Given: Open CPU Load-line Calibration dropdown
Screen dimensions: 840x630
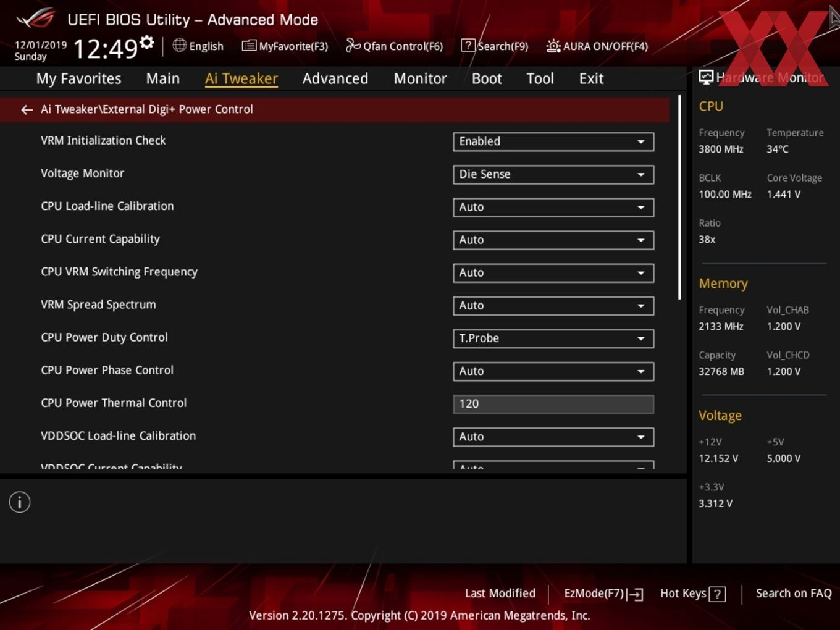Looking at the screenshot, I should click(553, 207).
